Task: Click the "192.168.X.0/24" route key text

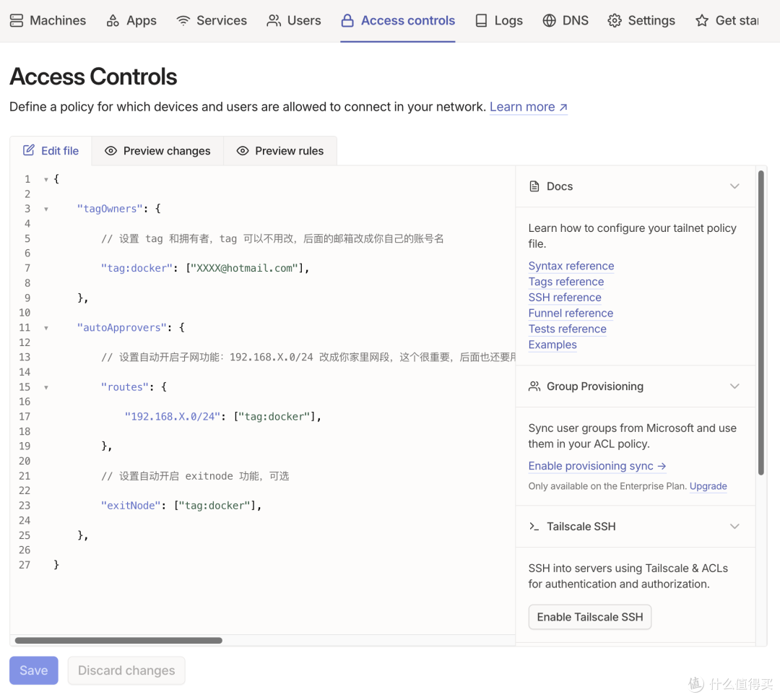Action: (x=172, y=416)
